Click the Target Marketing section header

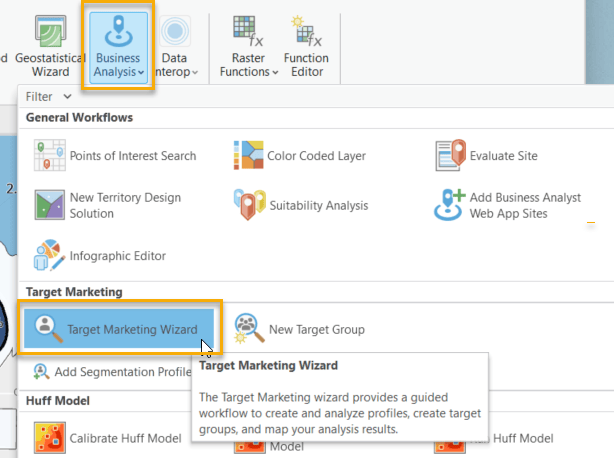[74, 292]
